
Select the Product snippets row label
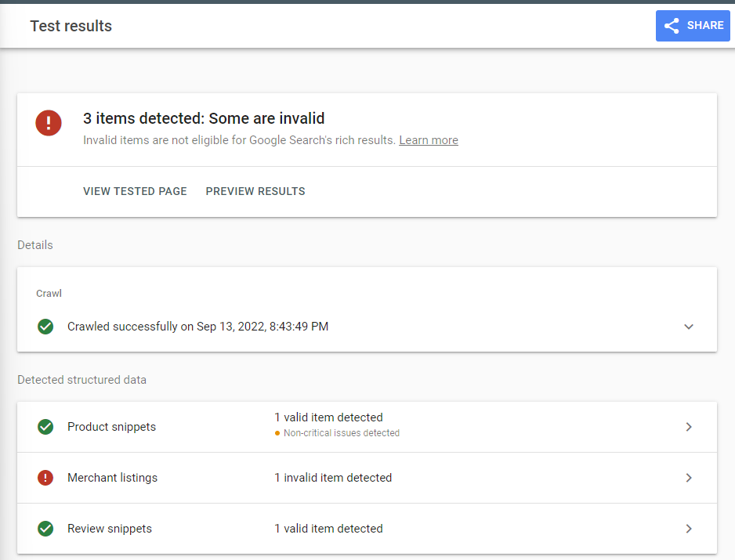[x=111, y=427]
